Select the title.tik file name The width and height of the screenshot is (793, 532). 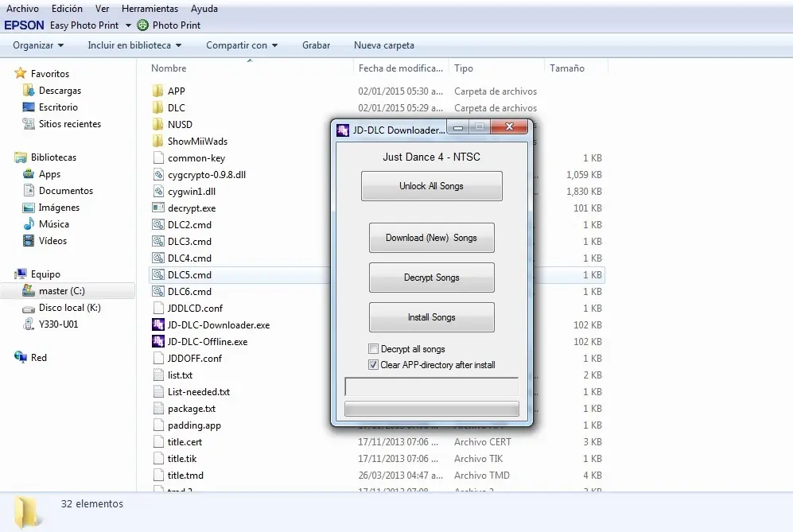pos(182,458)
